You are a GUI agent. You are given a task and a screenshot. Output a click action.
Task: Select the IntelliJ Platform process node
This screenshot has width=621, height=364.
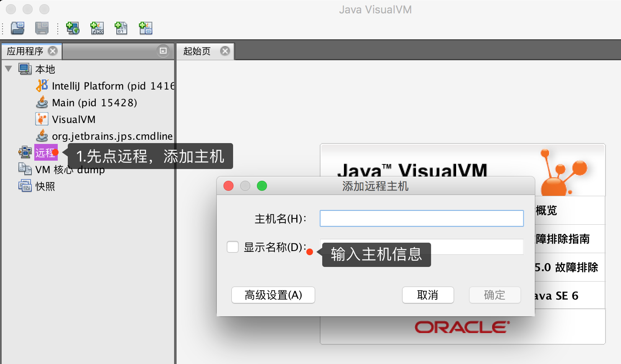click(x=105, y=86)
